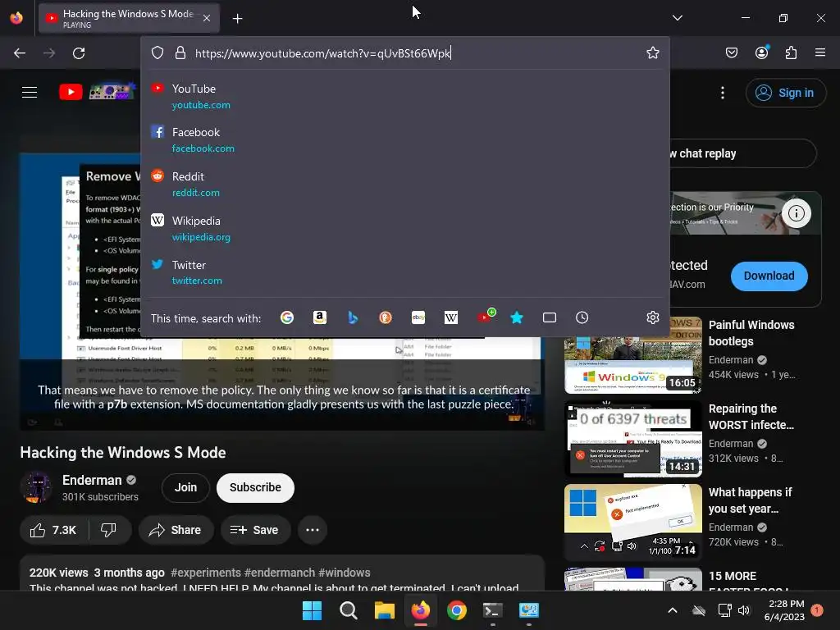Go to YouTube home logo
840x630 pixels.
(97, 92)
